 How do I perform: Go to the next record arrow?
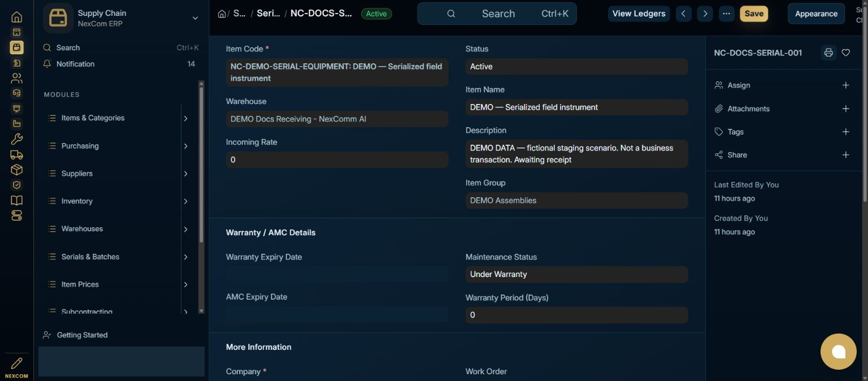point(705,14)
